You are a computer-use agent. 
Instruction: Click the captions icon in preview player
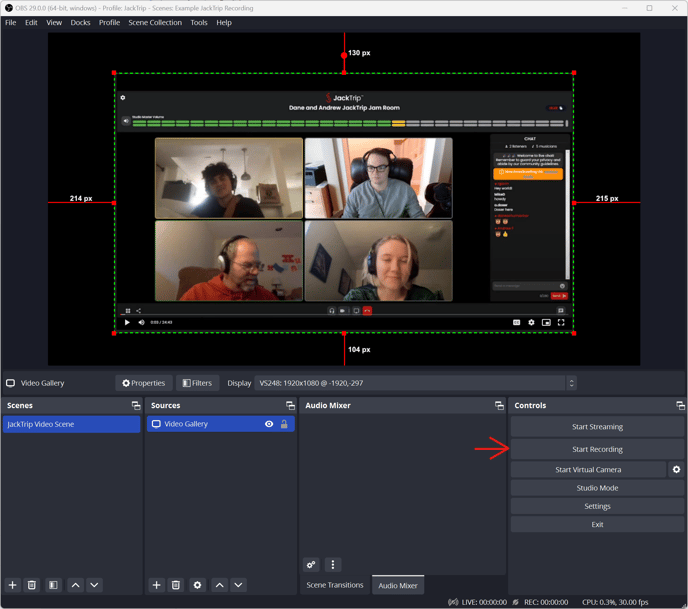click(517, 322)
